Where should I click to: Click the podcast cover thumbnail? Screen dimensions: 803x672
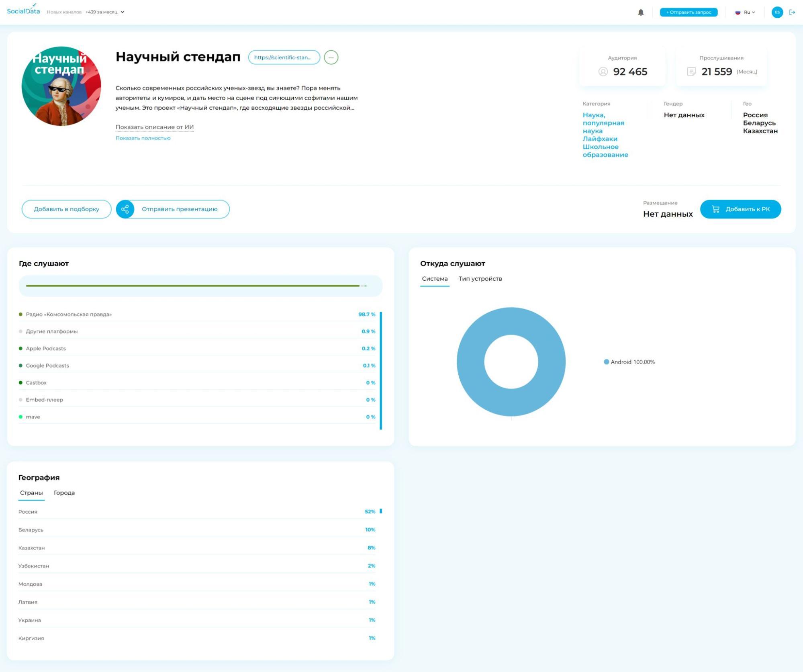pyautogui.click(x=61, y=86)
